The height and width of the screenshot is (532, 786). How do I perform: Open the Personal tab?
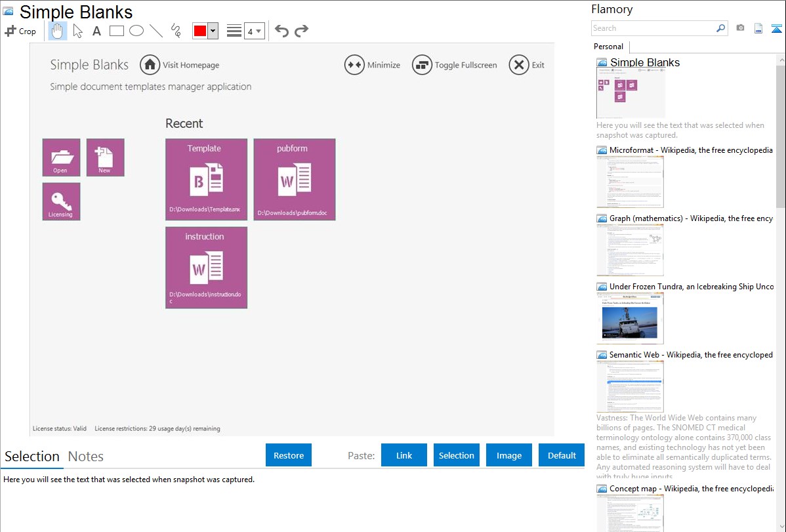608,47
